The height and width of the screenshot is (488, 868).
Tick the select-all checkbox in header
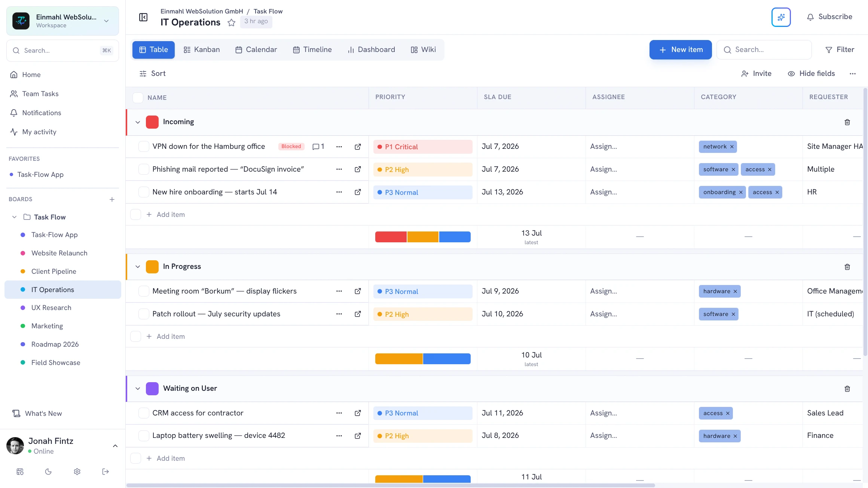(x=138, y=98)
